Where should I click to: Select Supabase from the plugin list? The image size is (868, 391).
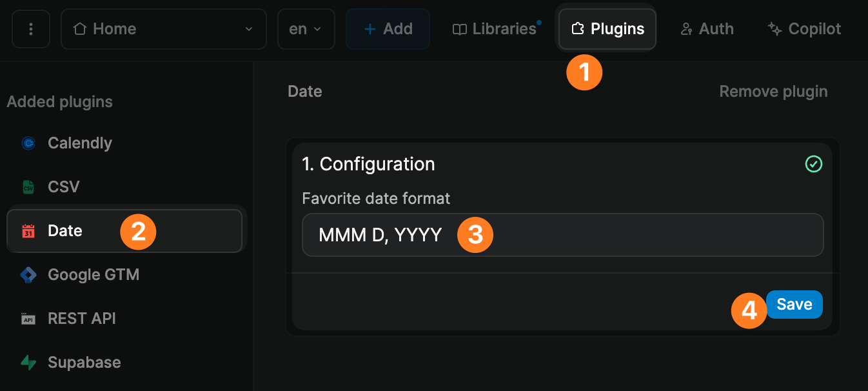point(84,363)
